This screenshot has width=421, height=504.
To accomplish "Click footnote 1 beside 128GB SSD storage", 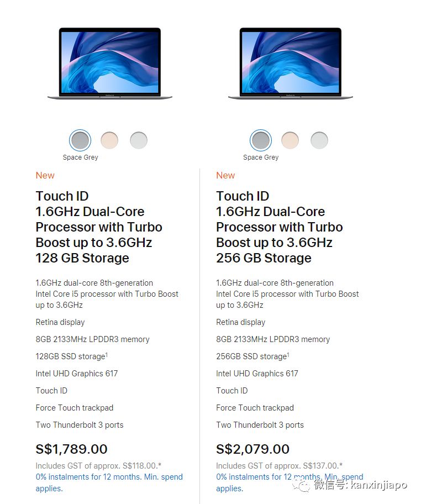I will point(106,355).
